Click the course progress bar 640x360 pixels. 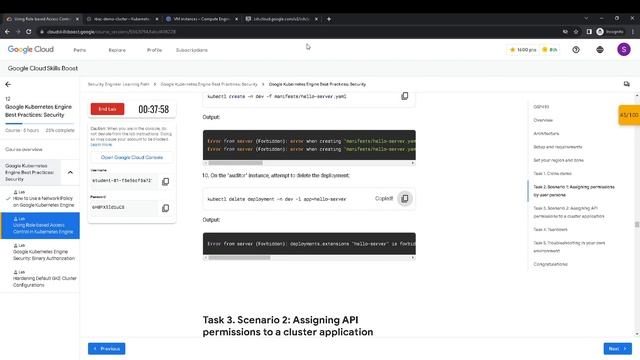(40, 123)
